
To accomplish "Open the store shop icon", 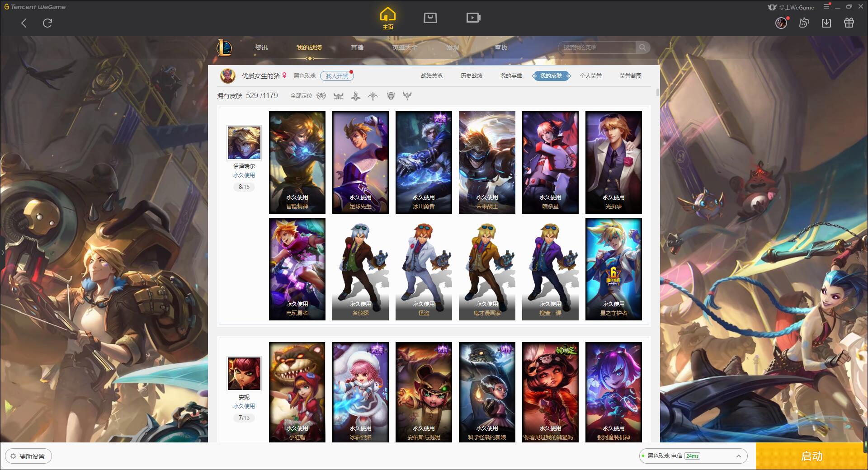I will click(430, 18).
